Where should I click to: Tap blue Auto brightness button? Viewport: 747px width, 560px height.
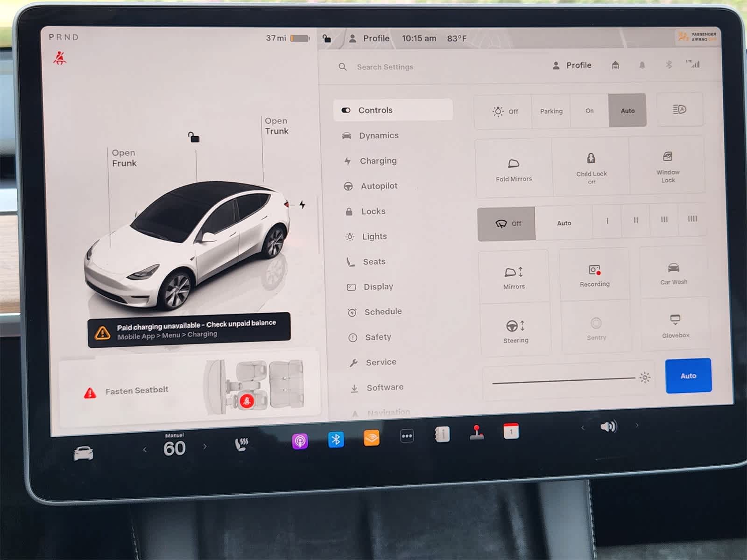[x=688, y=376]
